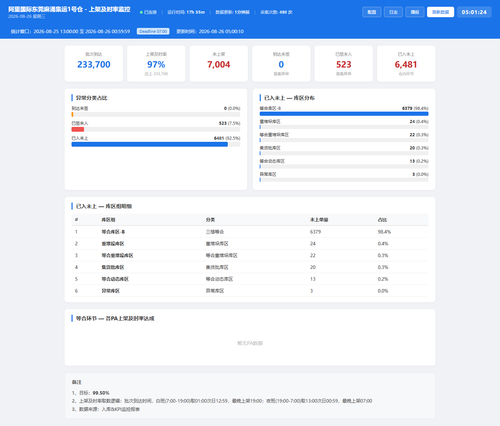The height and width of the screenshot is (426, 500).
Task: Click the 已入未上 — 库区分布 panel heading
Action: click(289, 98)
